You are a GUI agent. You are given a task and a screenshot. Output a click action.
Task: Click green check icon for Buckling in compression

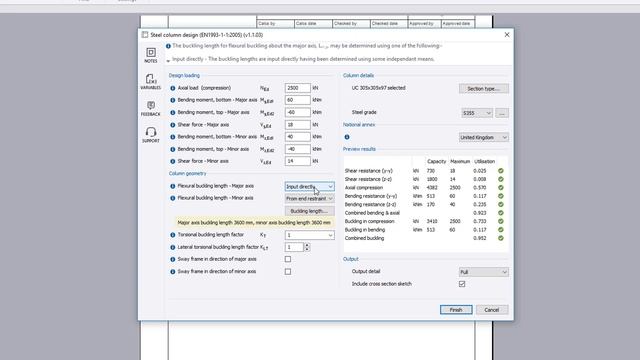pyautogui.click(x=501, y=221)
